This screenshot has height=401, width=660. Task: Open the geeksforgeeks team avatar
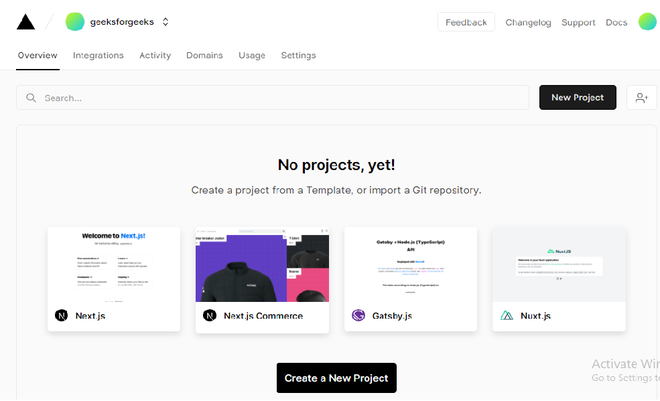75,22
